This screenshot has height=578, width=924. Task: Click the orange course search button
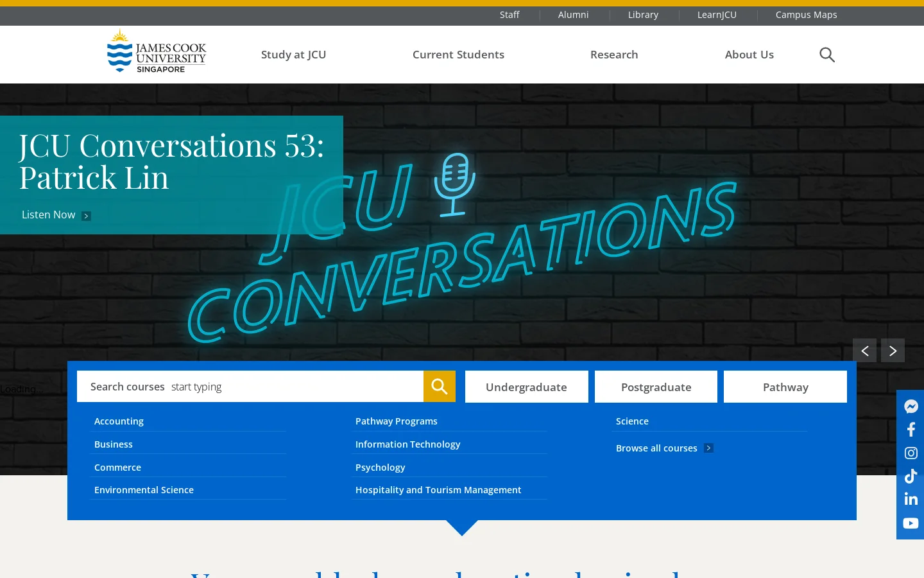(440, 386)
